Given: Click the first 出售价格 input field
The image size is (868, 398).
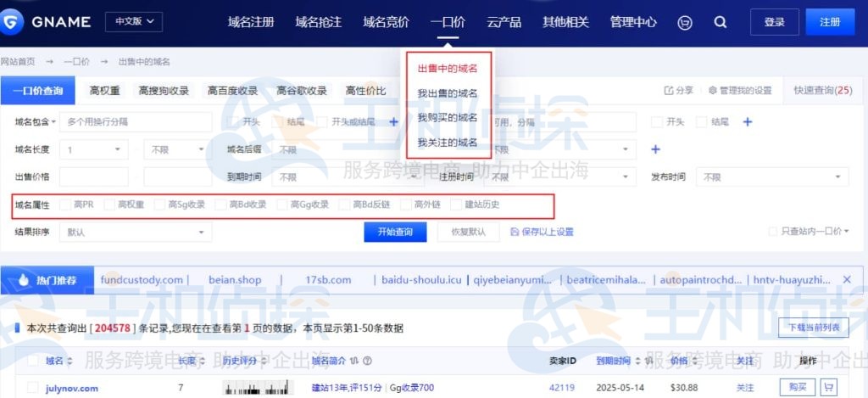Looking at the screenshot, I should (93, 177).
